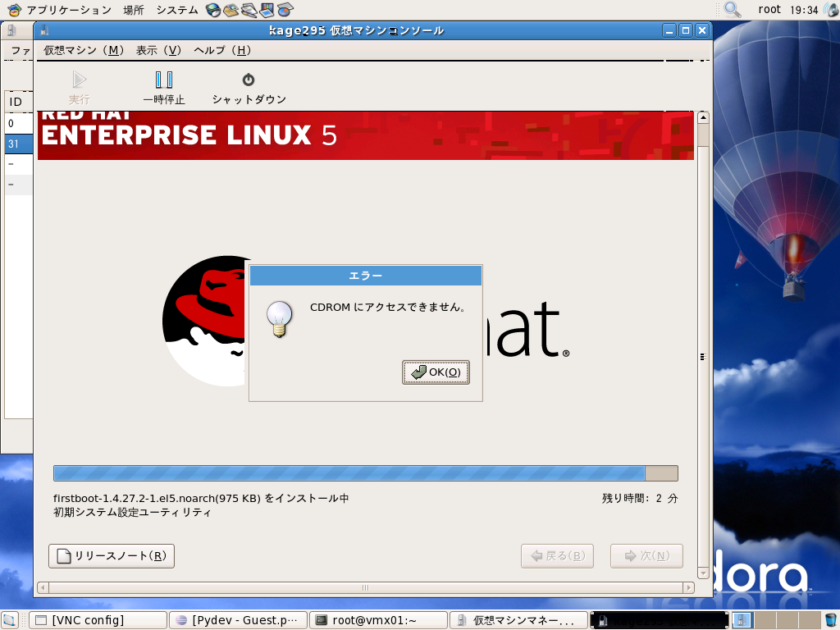This screenshot has height=630, width=840.
Task: Click the horizontal scrollbar track
Action: coord(366,587)
